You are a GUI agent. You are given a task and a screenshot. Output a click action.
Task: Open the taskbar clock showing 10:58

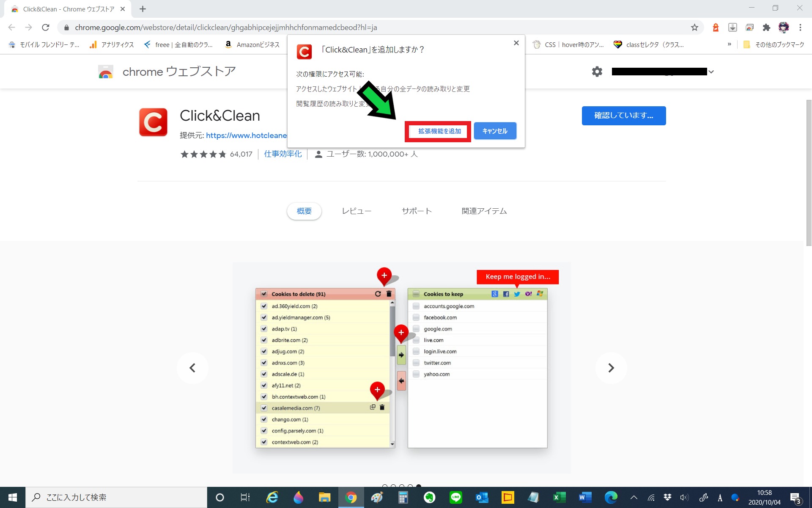coord(764,497)
